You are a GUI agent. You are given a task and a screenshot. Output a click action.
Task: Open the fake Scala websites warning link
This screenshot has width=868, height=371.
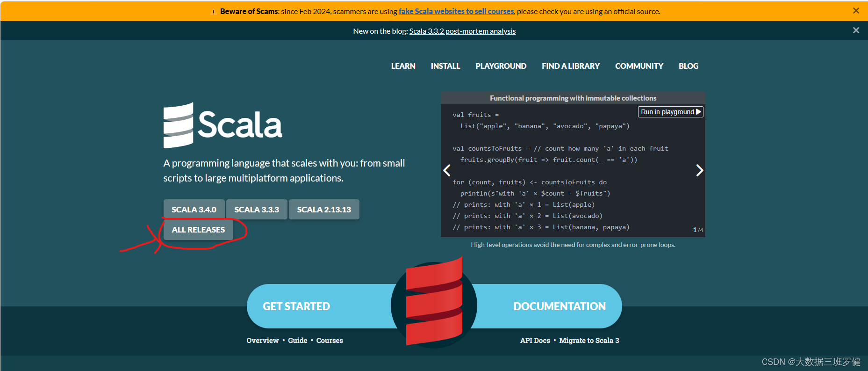point(456,11)
